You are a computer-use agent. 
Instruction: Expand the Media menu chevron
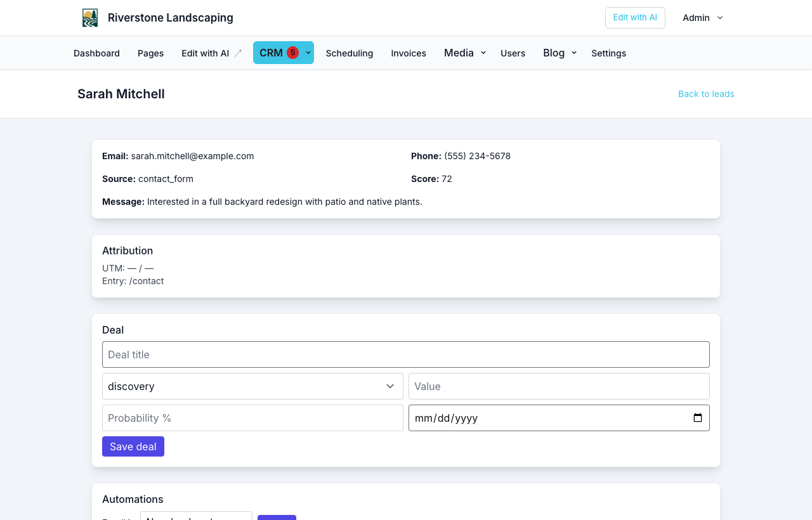(483, 53)
